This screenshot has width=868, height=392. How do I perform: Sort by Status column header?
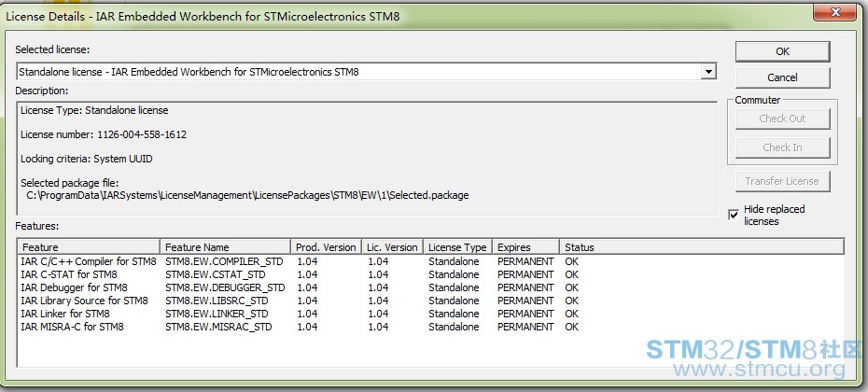[701, 247]
